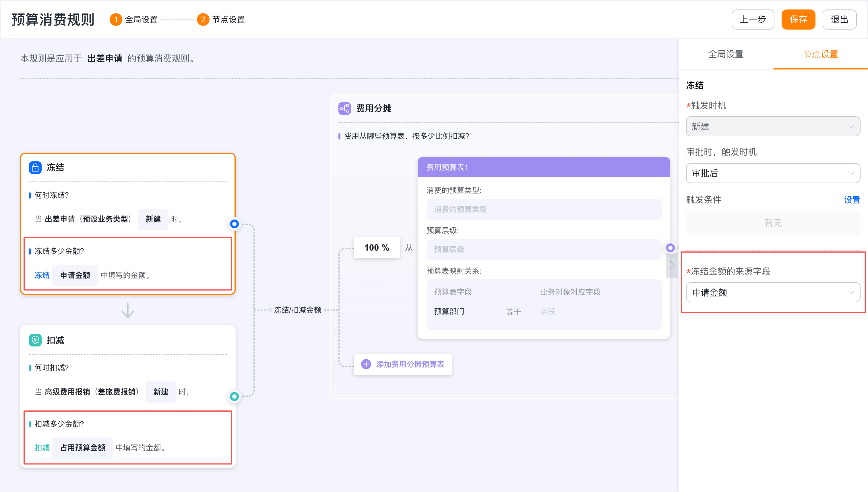Click the 申请金额 tag in 冻结 card
This screenshot has height=492, width=868.
pos(75,275)
